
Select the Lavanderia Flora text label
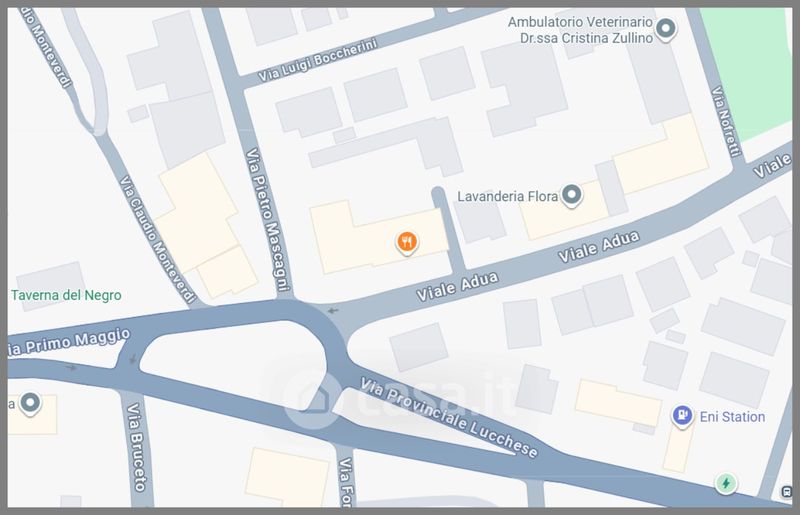(x=507, y=197)
